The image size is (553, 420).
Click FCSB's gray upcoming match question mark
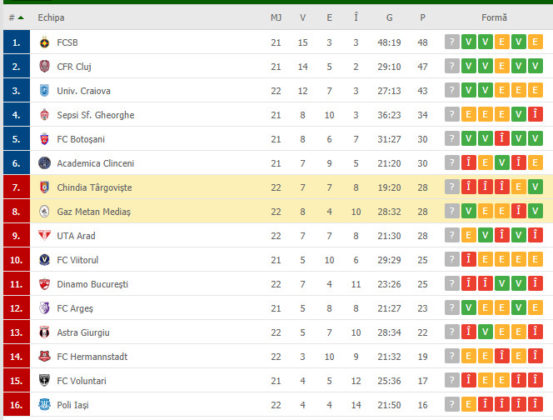(452, 42)
